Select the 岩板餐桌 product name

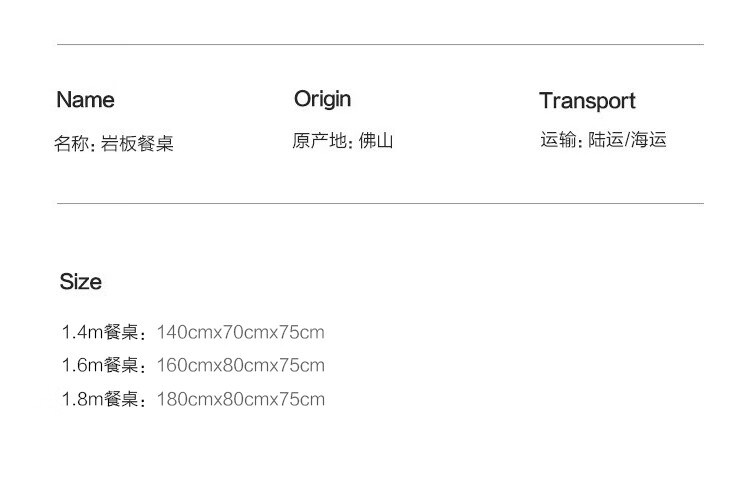pyautogui.click(x=138, y=144)
